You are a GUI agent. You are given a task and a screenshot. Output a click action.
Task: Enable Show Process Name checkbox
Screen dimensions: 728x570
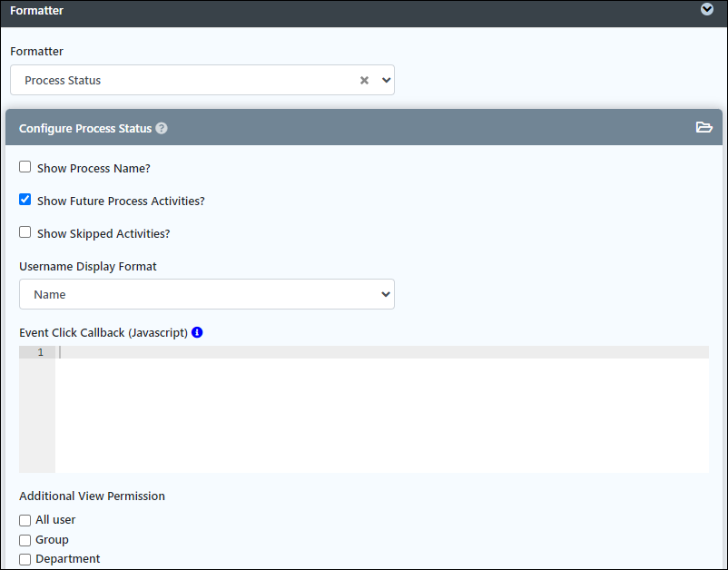25,167
